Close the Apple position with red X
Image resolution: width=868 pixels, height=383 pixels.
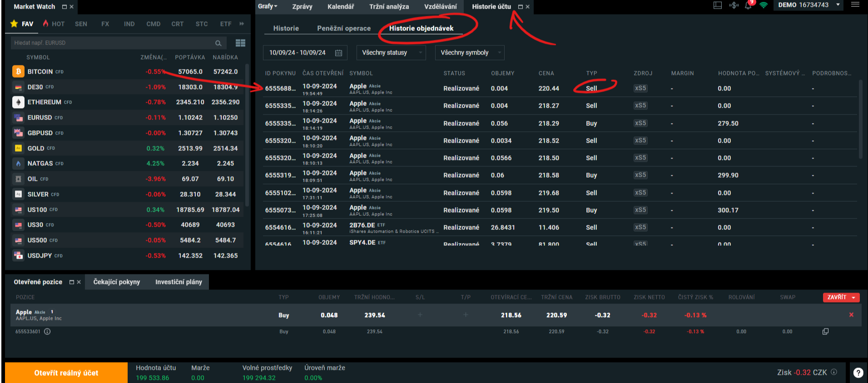click(851, 315)
